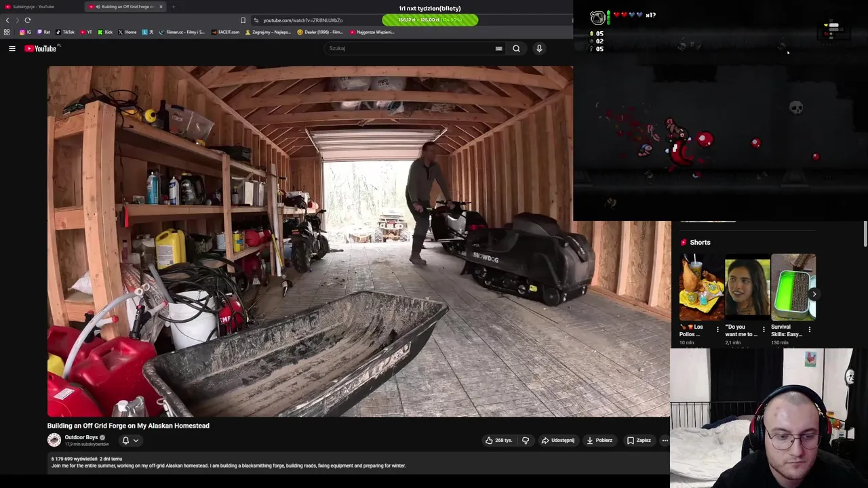Click the video title text

[128, 426]
